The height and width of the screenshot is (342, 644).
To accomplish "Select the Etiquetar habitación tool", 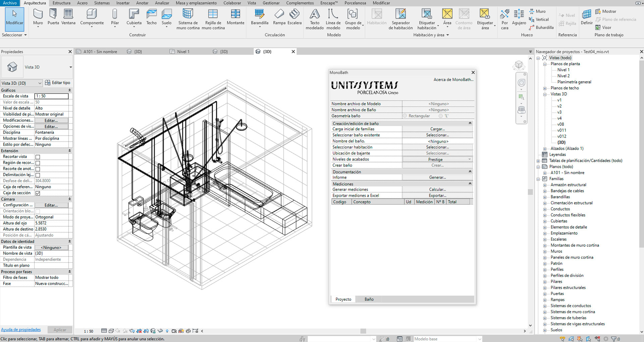I will coord(427,19).
